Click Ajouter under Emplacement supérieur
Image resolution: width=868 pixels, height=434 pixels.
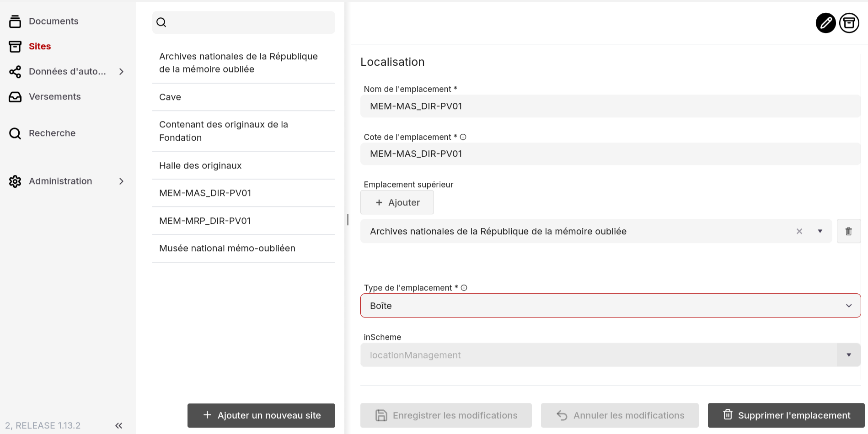(396, 202)
